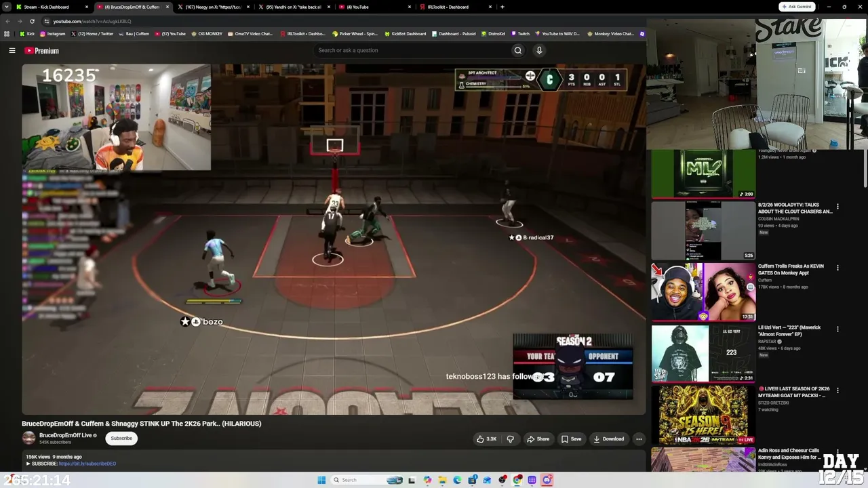This screenshot has width=868, height=488.
Task: Open options menu for 2K26 MYTEAM live video
Action: pos(837,390)
